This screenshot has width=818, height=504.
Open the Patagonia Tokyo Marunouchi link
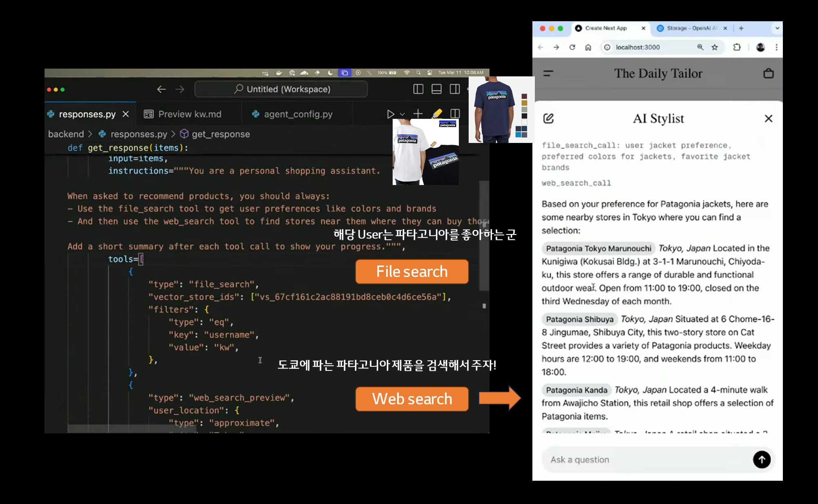point(599,248)
